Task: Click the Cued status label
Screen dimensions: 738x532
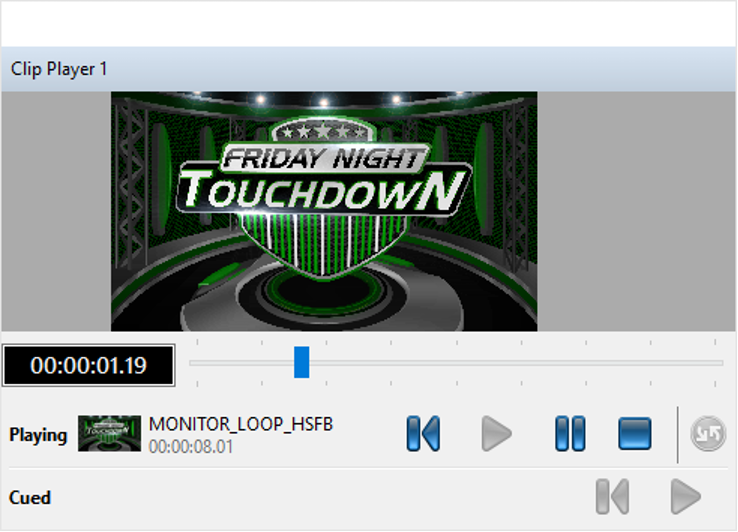Action: [30, 497]
